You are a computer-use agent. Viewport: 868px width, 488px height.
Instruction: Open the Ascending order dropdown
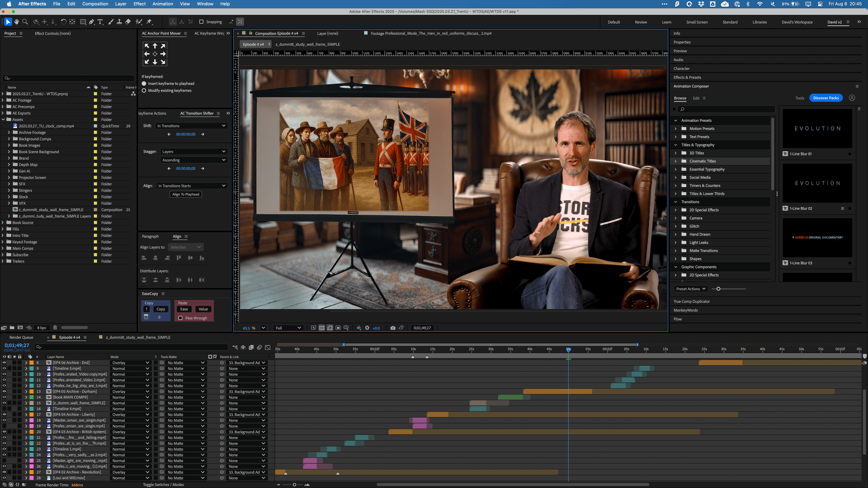(194, 160)
